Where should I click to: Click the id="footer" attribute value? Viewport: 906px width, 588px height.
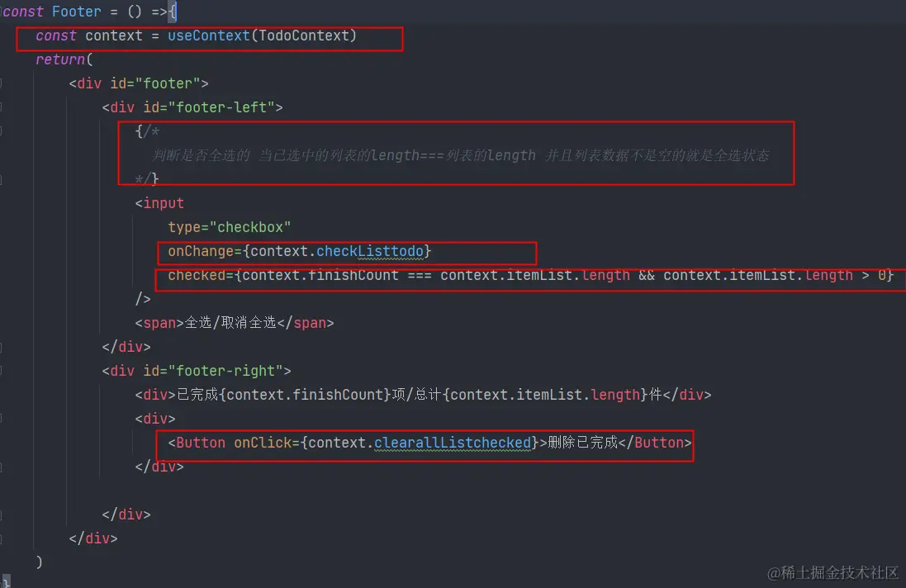tap(168, 83)
